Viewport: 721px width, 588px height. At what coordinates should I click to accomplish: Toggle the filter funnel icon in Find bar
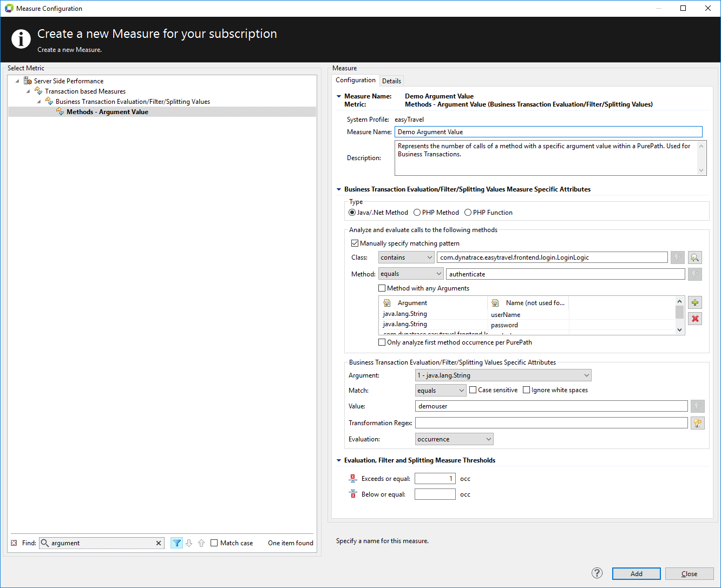click(176, 543)
